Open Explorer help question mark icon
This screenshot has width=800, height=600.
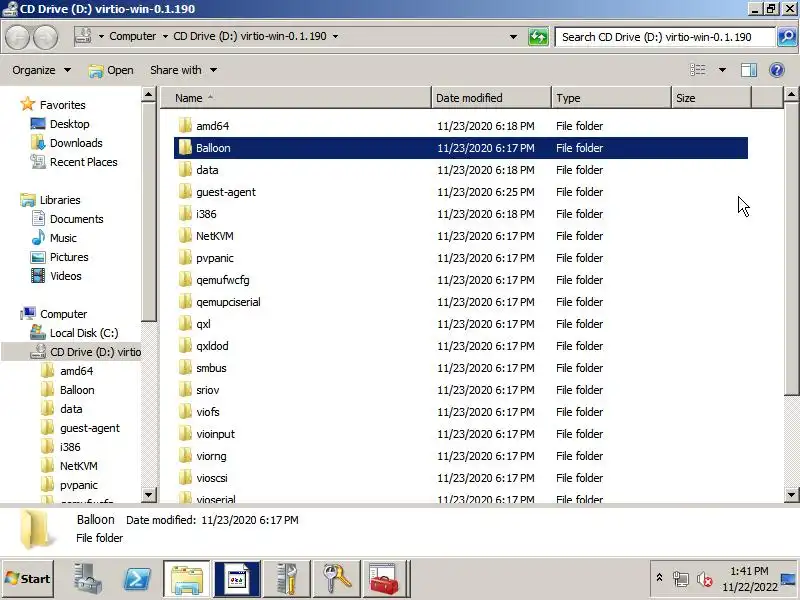click(777, 70)
